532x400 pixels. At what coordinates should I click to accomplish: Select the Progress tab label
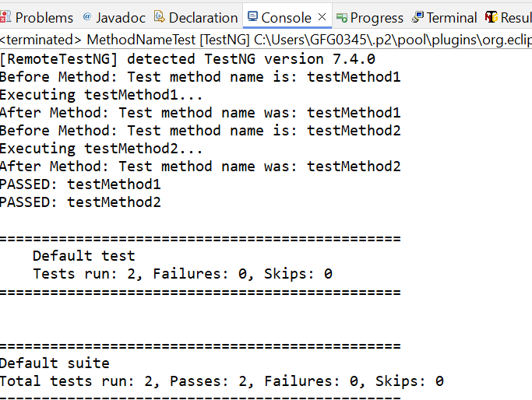coord(377,18)
